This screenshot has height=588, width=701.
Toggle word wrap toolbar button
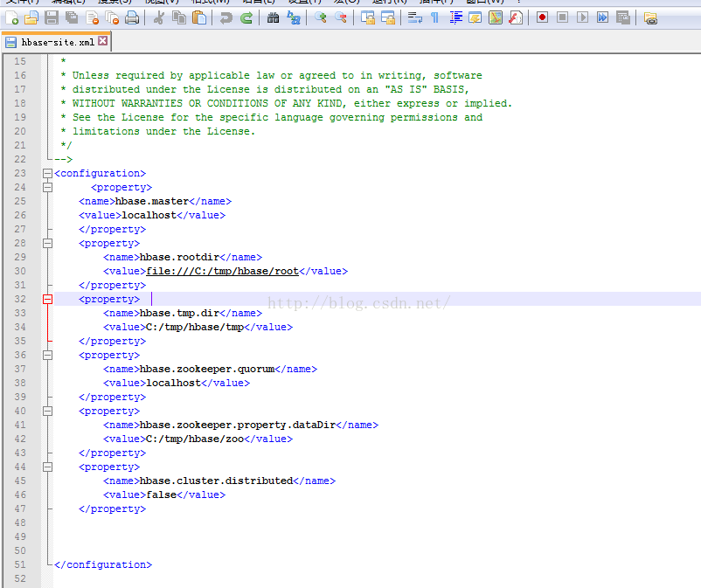tap(414, 17)
